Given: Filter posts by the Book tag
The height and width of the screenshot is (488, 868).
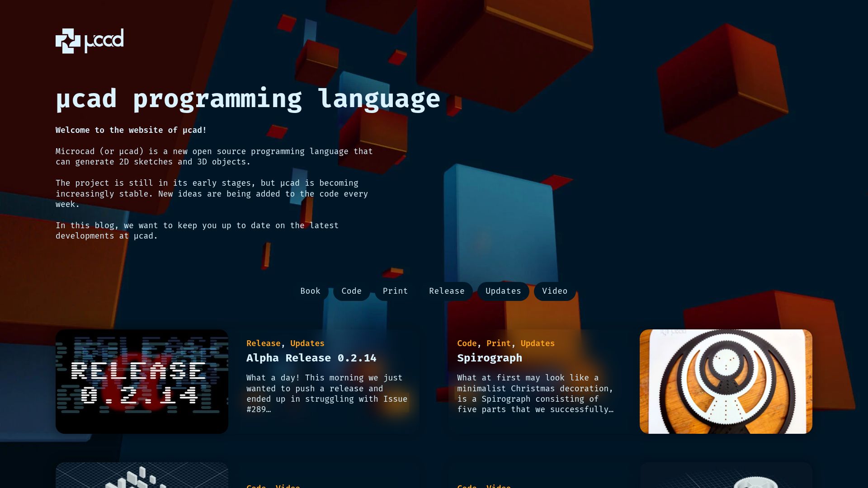Looking at the screenshot, I should (x=311, y=291).
